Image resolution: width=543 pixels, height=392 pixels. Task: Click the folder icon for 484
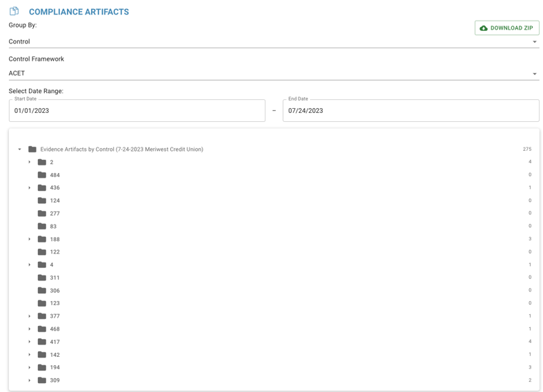point(42,175)
